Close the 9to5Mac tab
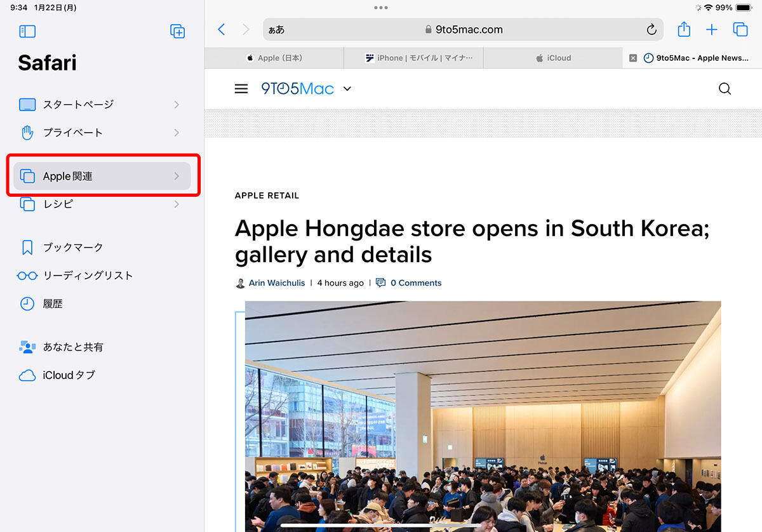This screenshot has width=762, height=532. (x=633, y=58)
